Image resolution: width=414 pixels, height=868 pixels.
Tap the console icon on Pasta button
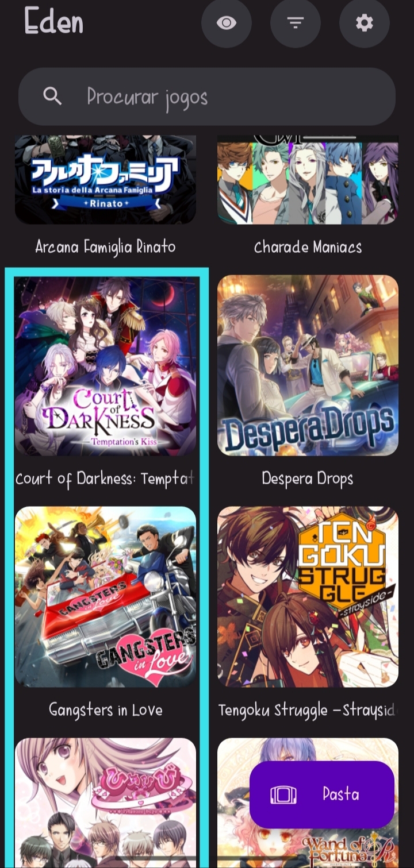click(x=283, y=794)
